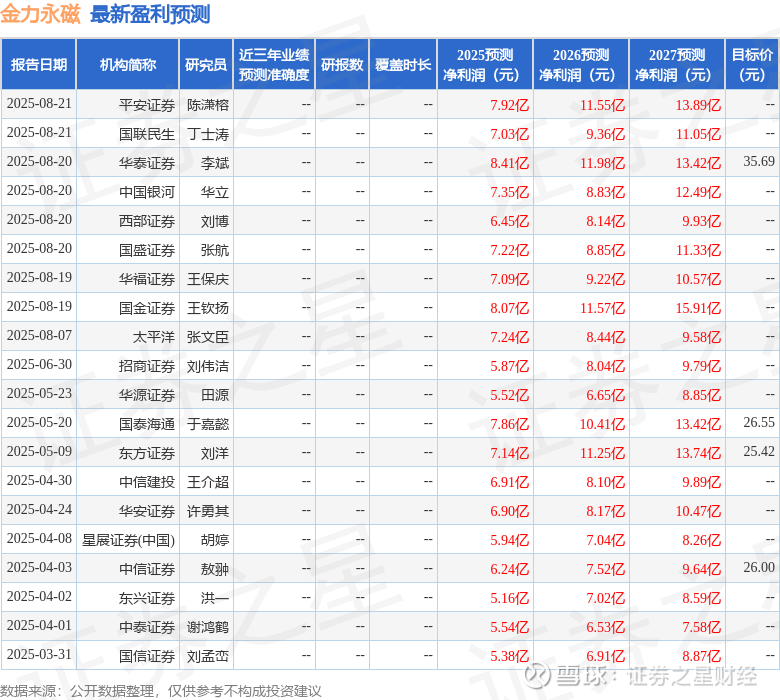
Task: Select the 目标价 column header
Action: point(752,65)
